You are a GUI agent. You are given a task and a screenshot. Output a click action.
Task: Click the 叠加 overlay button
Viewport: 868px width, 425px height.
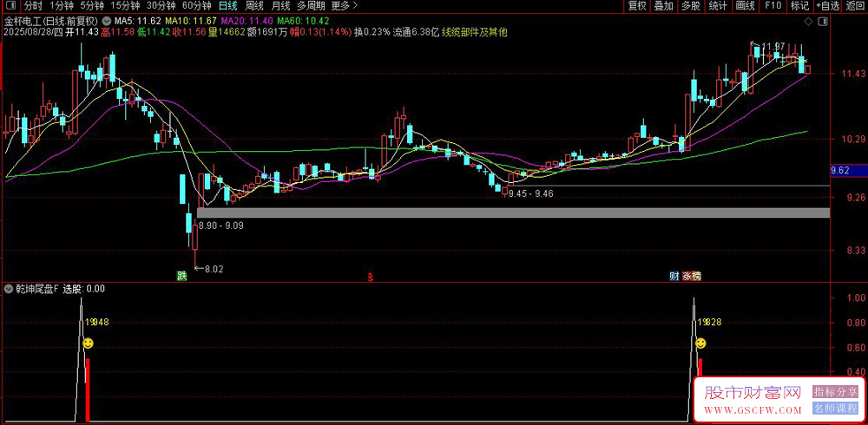tap(663, 6)
